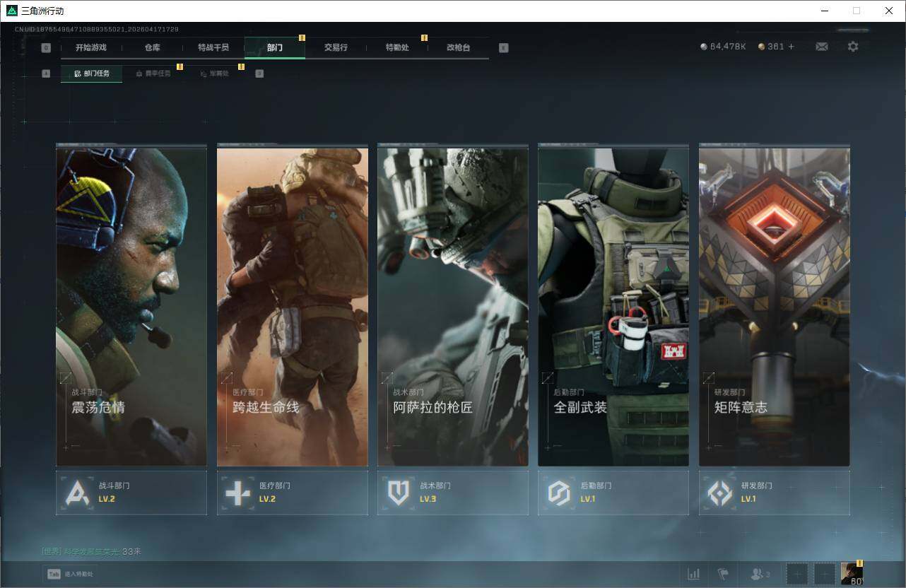Click the empty squad slot beside the friends icon
The width and height of the screenshot is (906, 588).
[798, 574]
